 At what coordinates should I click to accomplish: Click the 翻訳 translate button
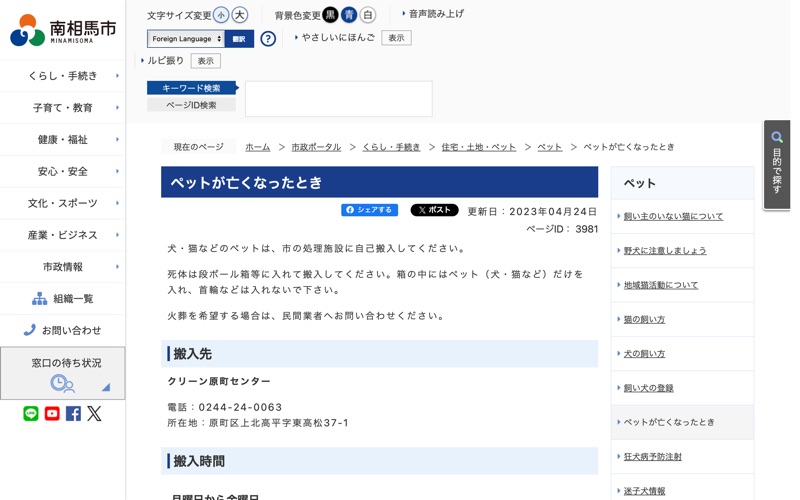(x=239, y=39)
